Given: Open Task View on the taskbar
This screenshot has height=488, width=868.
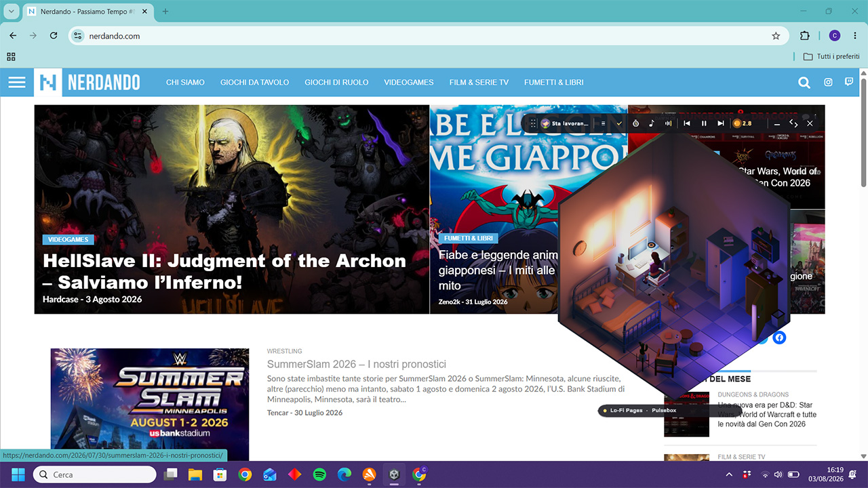Looking at the screenshot, I should coord(171,474).
